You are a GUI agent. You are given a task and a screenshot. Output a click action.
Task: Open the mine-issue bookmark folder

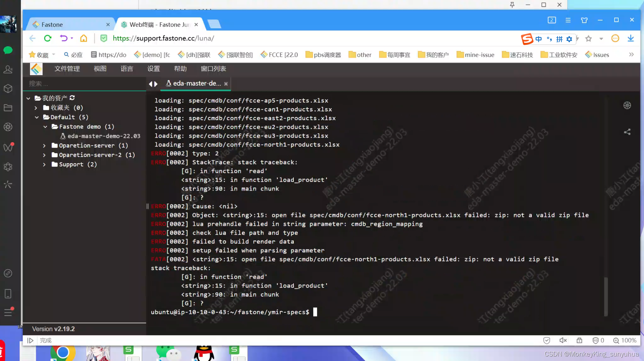[x=475, y=55]
